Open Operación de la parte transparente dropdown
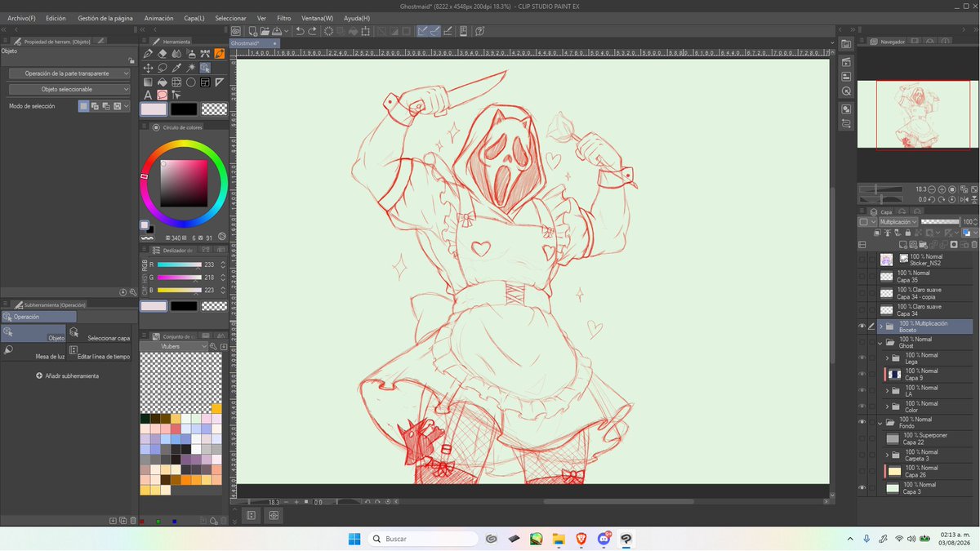Viewport: 980px width, 551px height. [x=69, y=73]
